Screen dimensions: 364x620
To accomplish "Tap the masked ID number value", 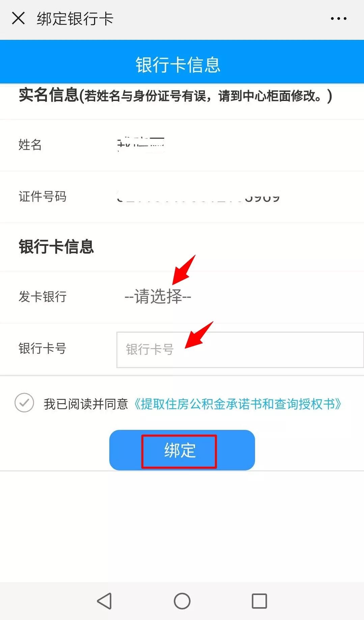I will coord(198,197).
